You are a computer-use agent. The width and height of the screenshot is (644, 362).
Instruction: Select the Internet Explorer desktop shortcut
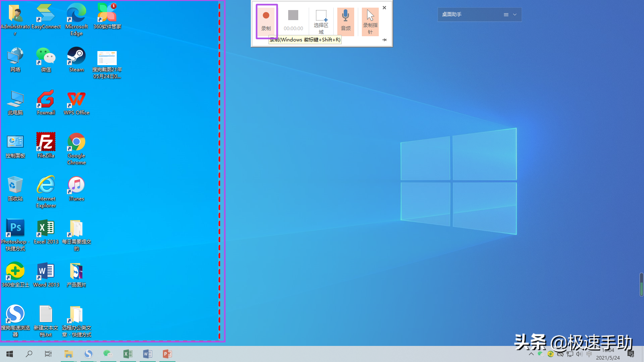pyautogui.click(x=46, y=191)
